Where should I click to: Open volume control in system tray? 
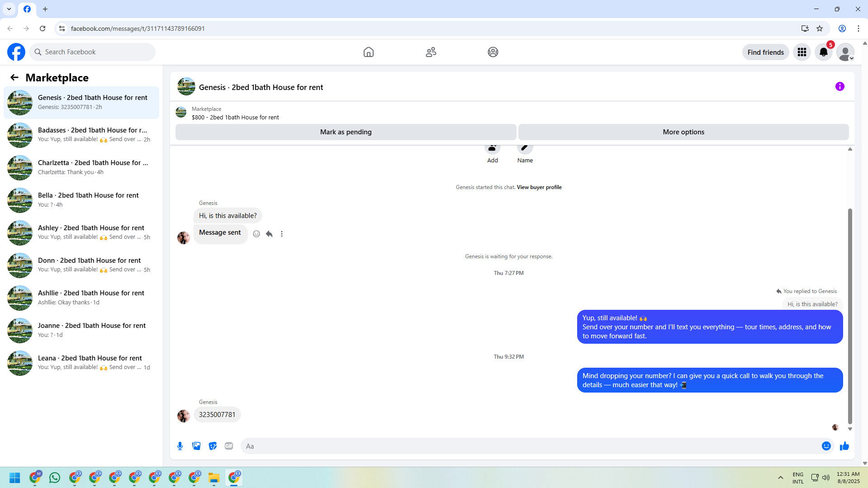[x=826, y=478]
